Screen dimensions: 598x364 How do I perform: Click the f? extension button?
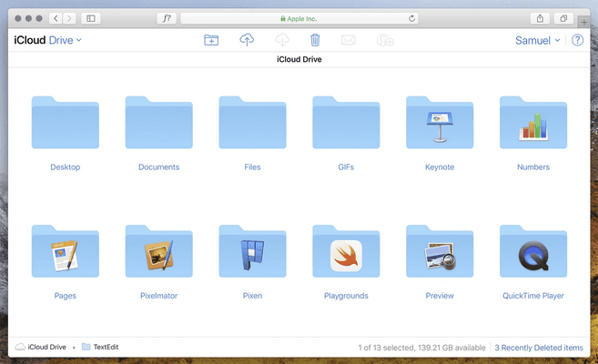tap(167, 18)
